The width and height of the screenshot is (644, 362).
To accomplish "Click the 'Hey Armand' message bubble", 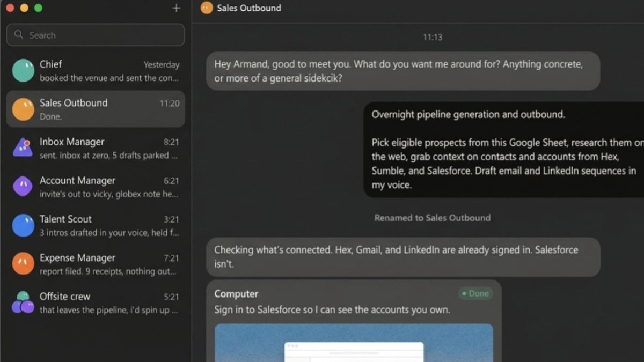I will (403, 71).
